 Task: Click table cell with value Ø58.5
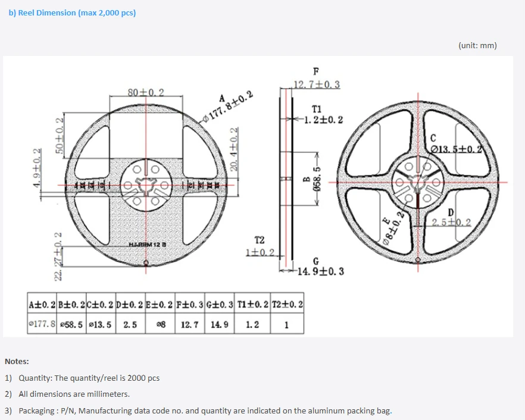(x=71, y=324)
